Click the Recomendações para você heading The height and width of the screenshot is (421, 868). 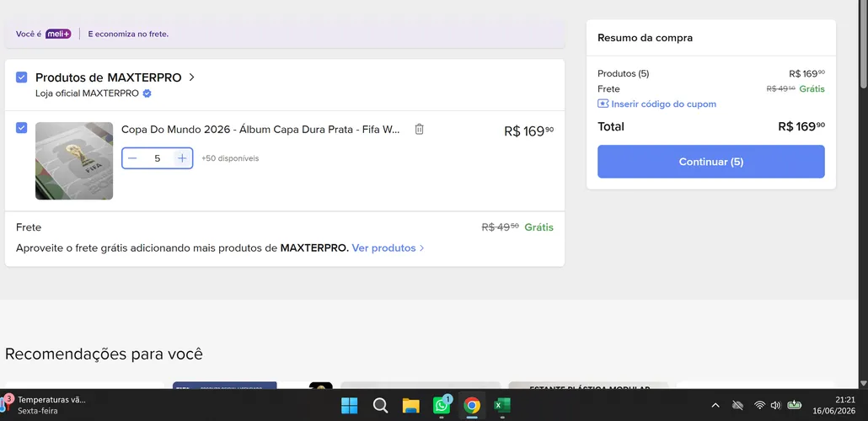104,354
